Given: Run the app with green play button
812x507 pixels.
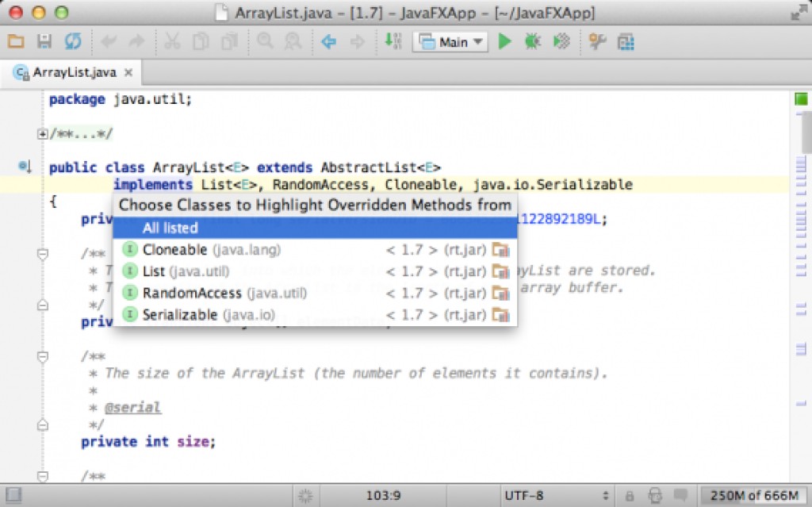Looking at the screenshot, I should [504, 41].
